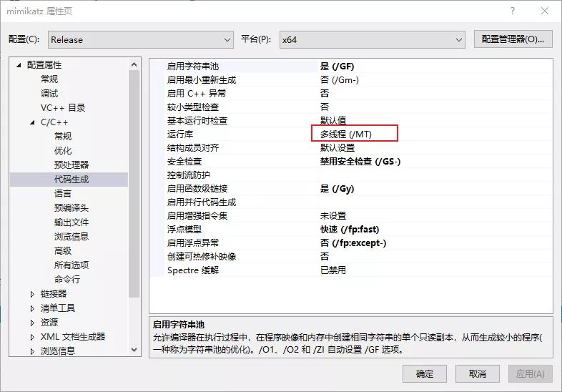This screenshot has height=392, width=562.
Task: Expand the 浏览信息 node below XML 文档生成器
Action: click(32, 351)
